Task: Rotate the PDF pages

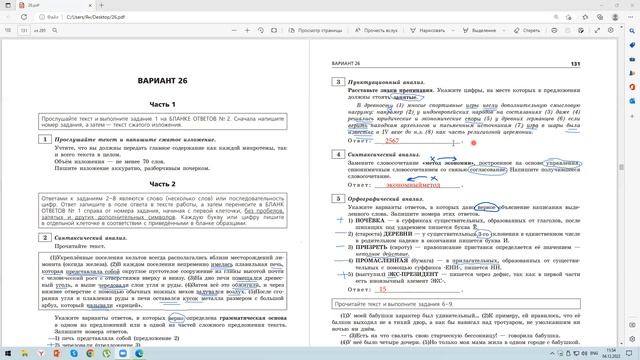Action: click(260, 30)
